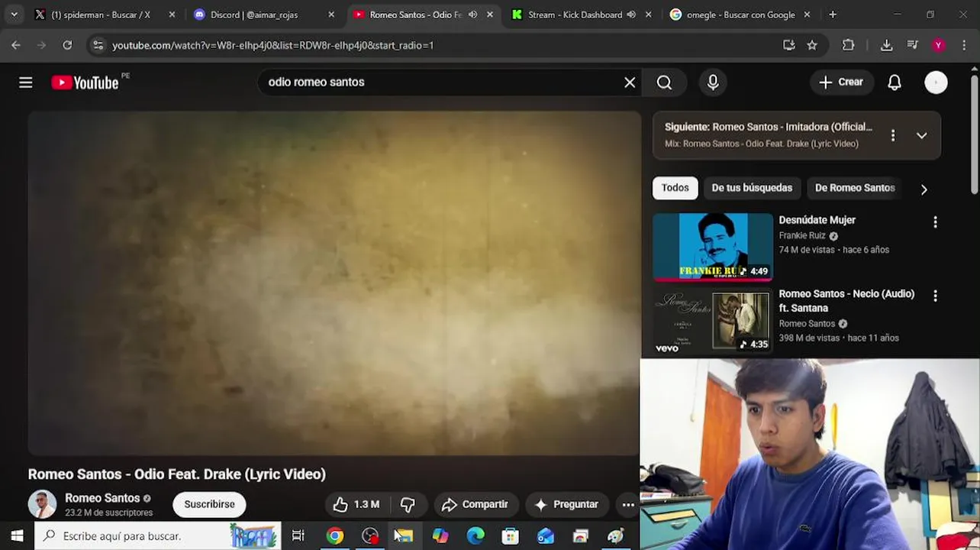The height and width of the screenshot is (550, 980).
Task: Switch to the spiderman X tab
Action: [x=105, y=15]
